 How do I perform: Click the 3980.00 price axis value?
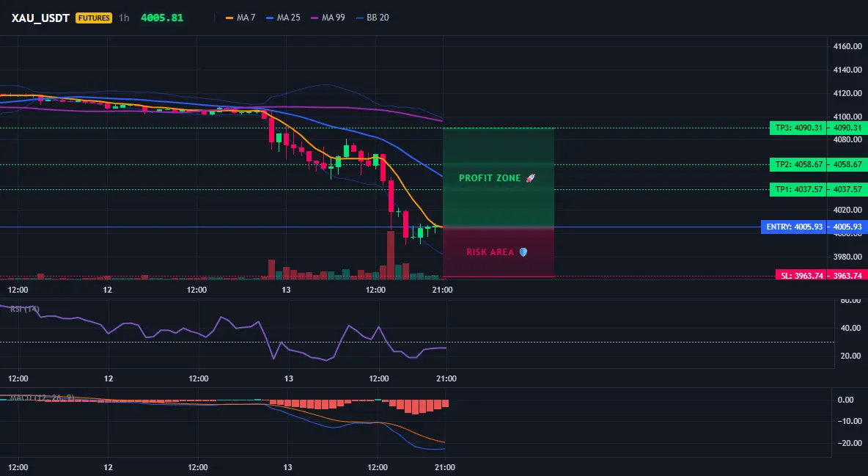847,257
